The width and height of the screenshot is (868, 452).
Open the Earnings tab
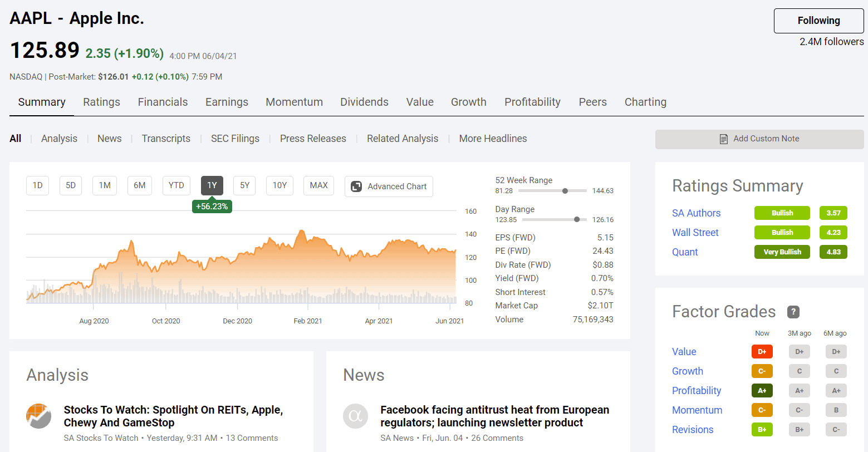(227, 102)
